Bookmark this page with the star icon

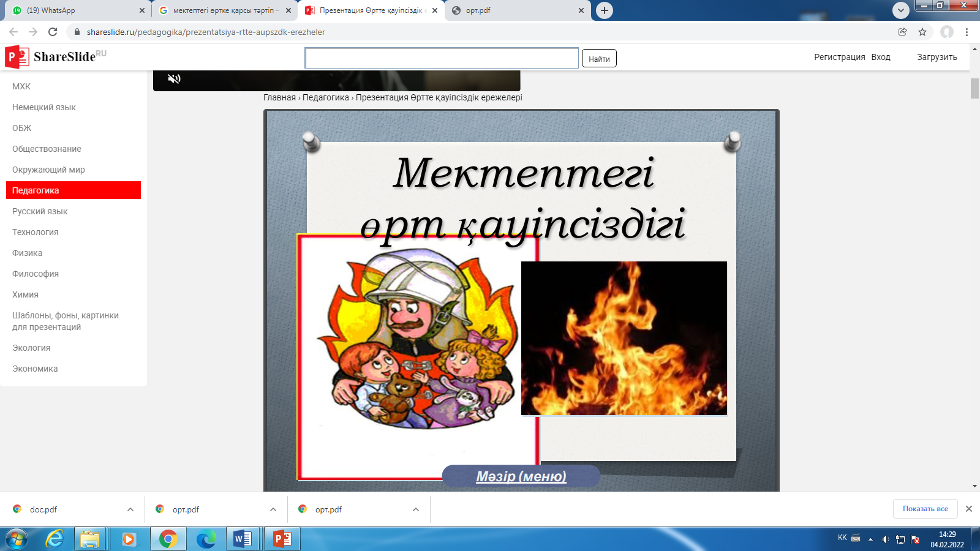[922, 32]
